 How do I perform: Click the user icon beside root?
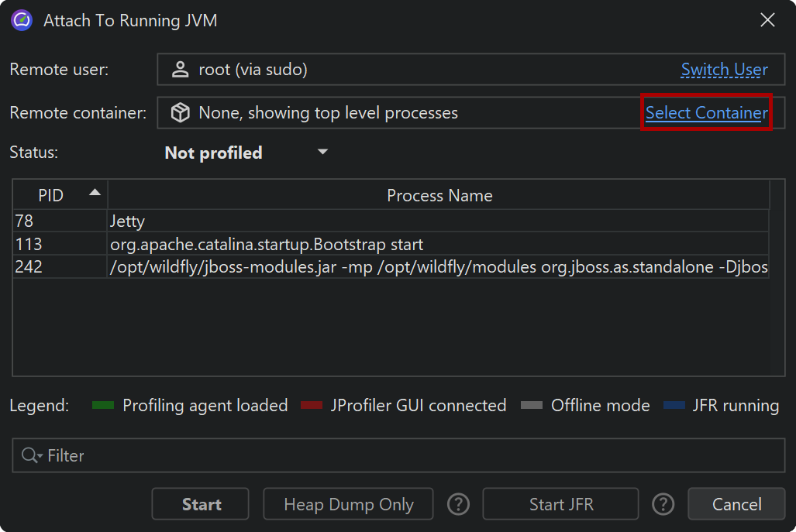click(x=181, y=70)
